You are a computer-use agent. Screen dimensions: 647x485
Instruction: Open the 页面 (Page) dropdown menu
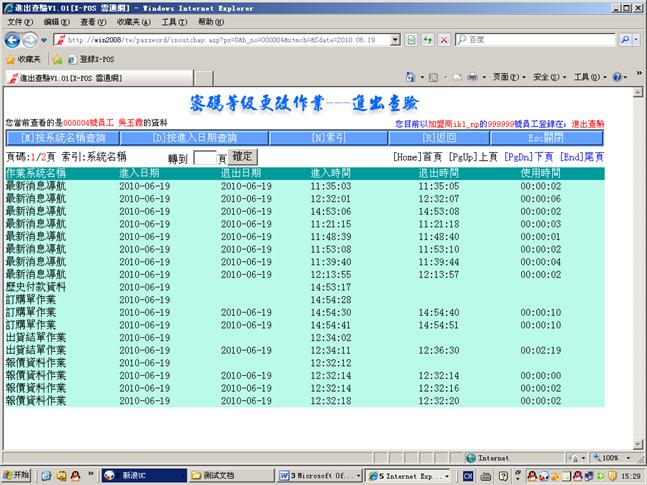coord(507,77)
